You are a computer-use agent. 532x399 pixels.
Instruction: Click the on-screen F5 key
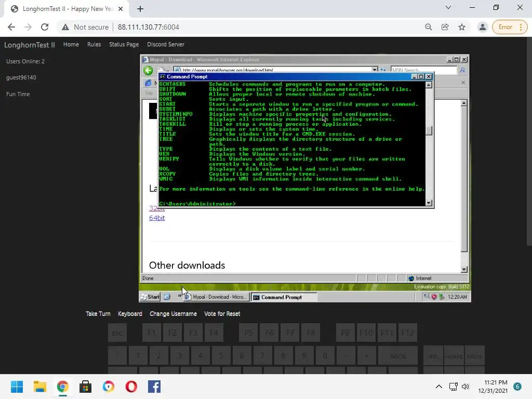248,333
